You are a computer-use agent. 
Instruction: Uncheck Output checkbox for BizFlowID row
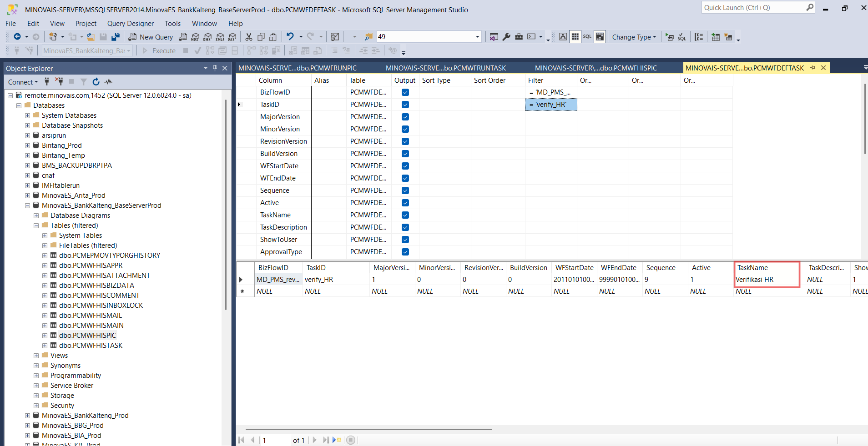(405, 92)
